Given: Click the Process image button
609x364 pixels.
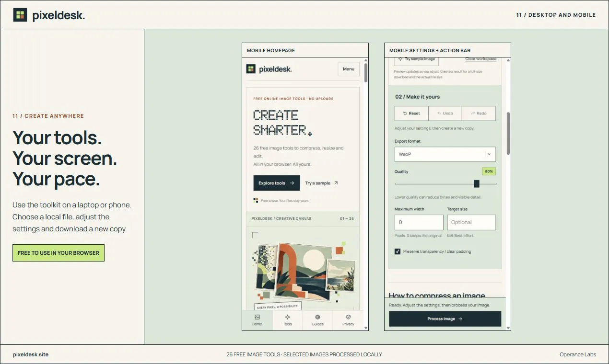Looking at the screenshot, I should 445,319.
